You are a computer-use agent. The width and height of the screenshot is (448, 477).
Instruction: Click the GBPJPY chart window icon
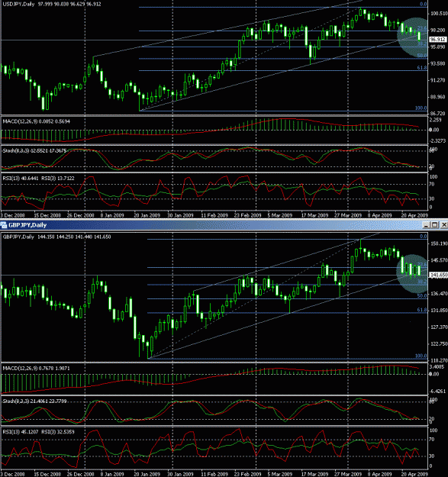coord(4,225)
